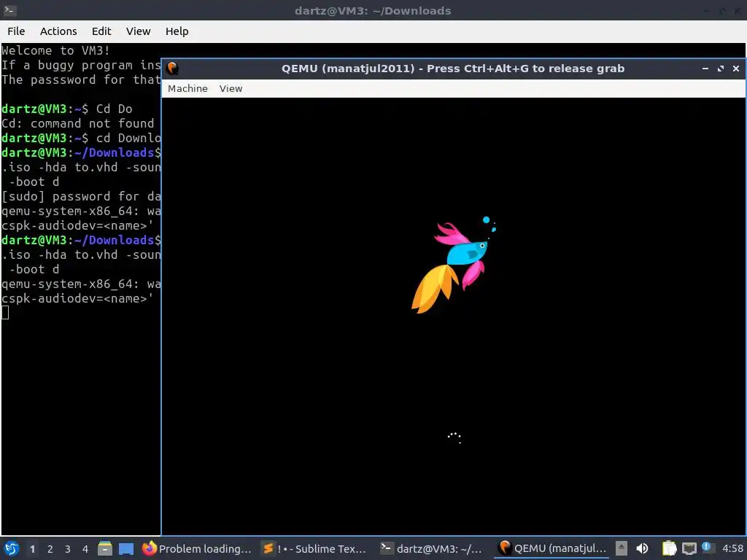Open the terminal Help menu
747x560 pixels.
point(177,31)
